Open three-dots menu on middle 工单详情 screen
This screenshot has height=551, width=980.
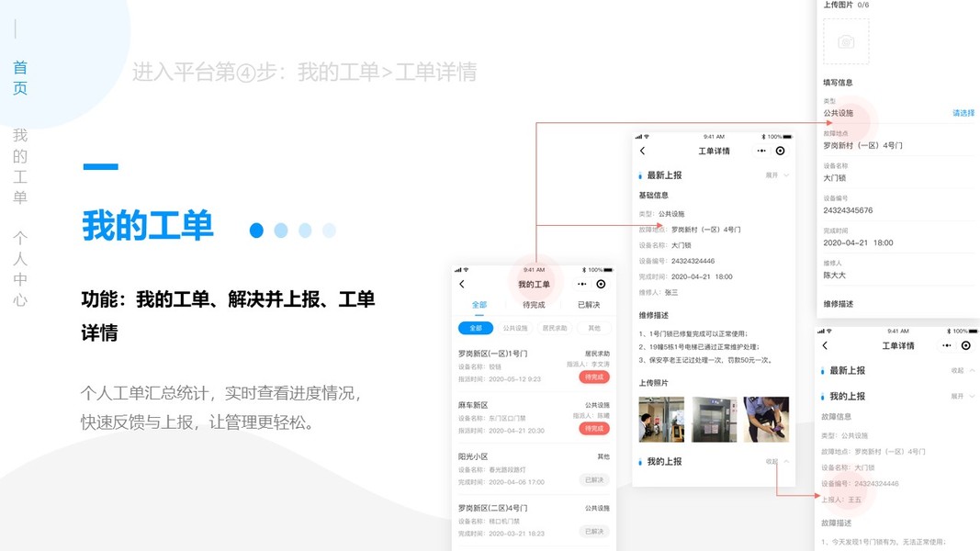(761, 151)
